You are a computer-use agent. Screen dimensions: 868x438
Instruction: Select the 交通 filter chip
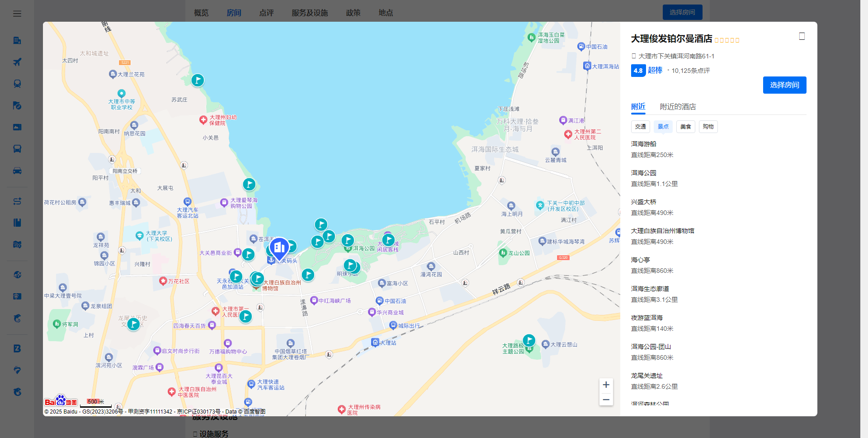(x=640, y=127)
